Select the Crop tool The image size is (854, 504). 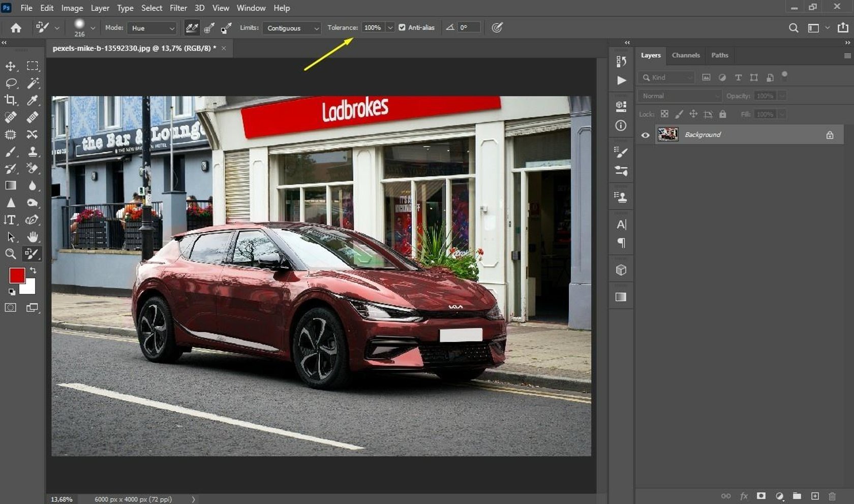coord(10,100)
